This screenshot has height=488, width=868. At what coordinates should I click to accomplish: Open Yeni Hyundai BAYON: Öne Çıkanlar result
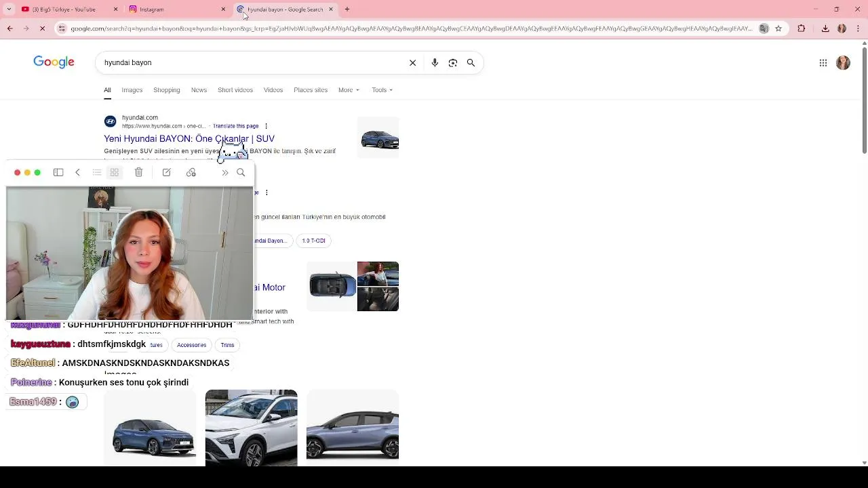[189, 138]
